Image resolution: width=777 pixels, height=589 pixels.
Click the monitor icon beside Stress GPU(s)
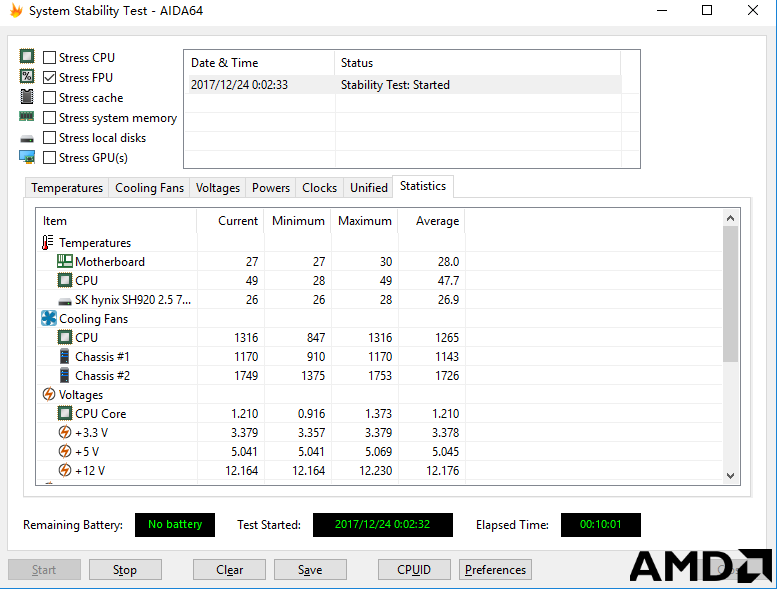[27, 157]
